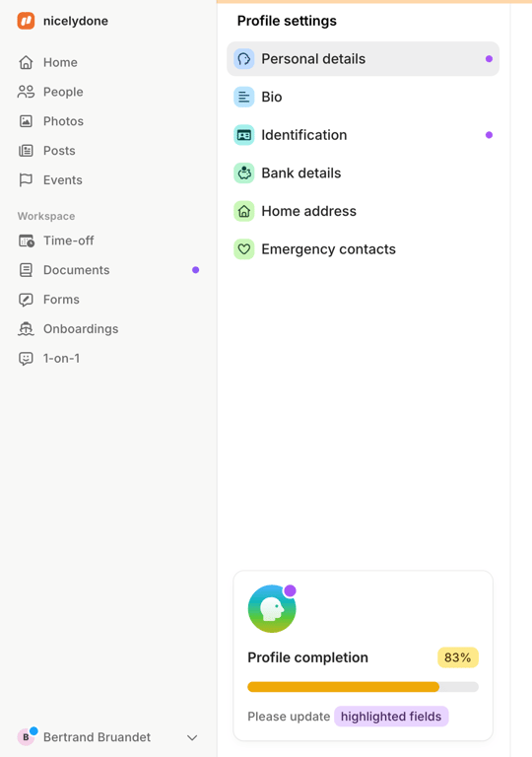Click the Onboardings ship icon
The height and width of the screenshot is (757, 532).
click(26, 329)
